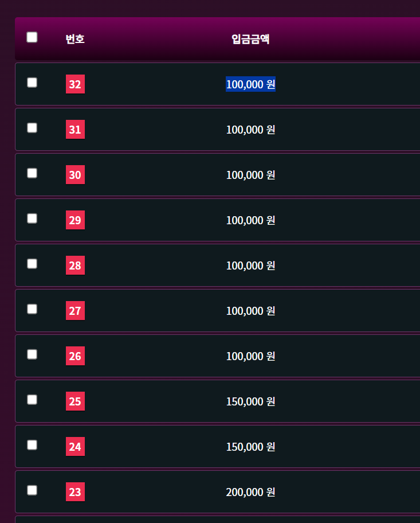The width and height of the screenshot is (420, 523).
Task: Click the 번호 column header
Action: coord(75,39)
